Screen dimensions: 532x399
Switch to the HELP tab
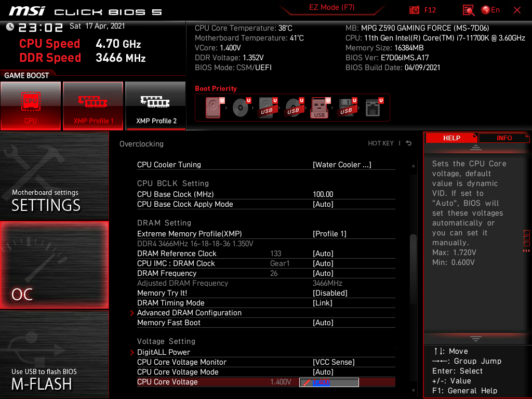[451, 138]
